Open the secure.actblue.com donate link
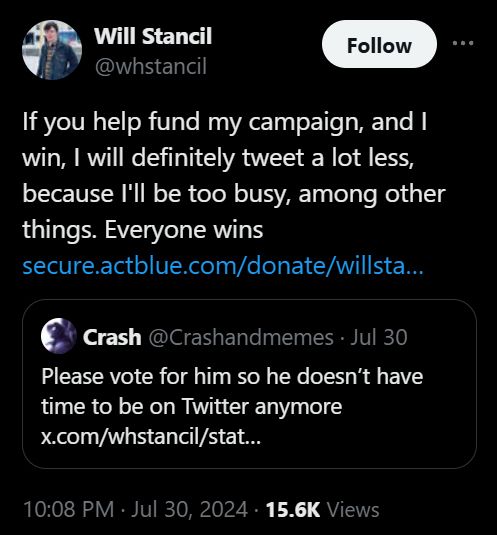The image size is (497, 535). point(223,266)
